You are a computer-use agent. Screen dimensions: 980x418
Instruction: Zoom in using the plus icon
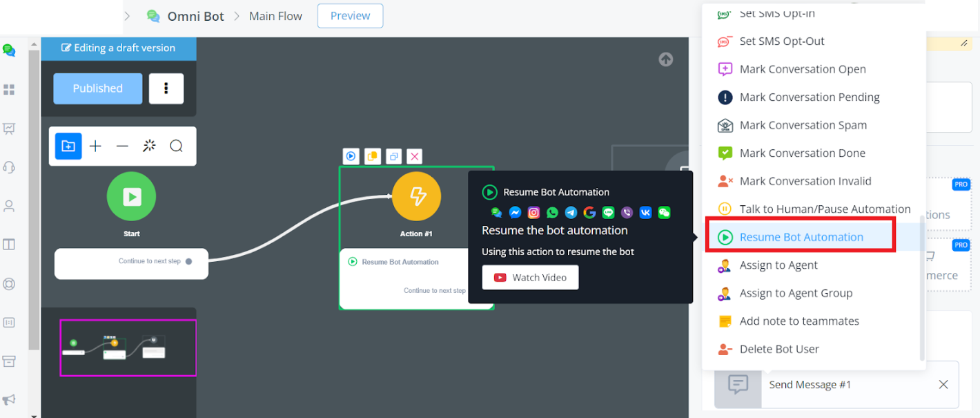pyautogui.click(x=95, y=146)
